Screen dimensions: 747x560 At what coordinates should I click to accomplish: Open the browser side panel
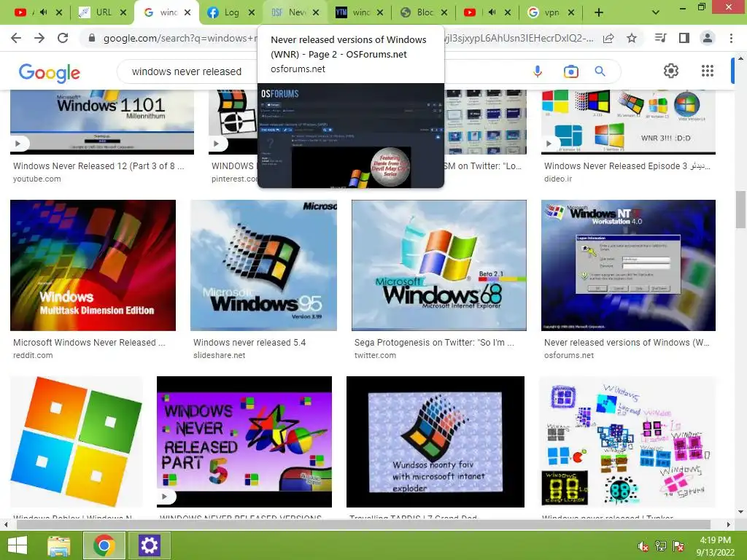coord(684,38)
